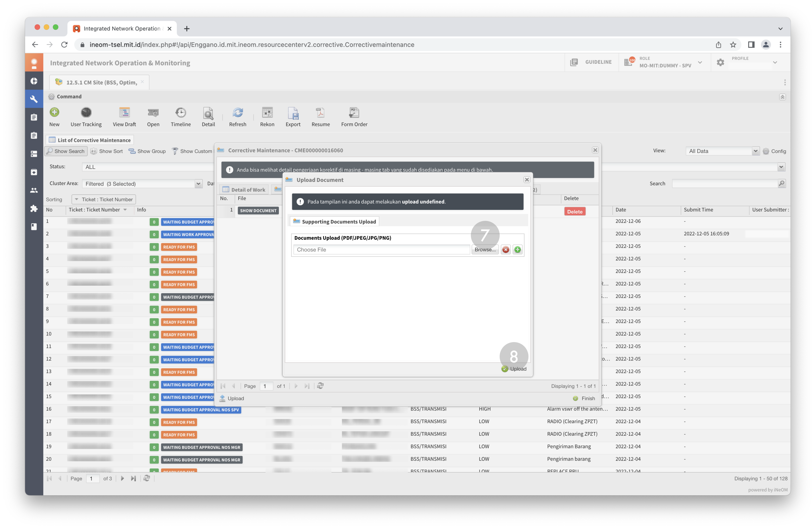Select the List of Corrective Maintenance tab
Viewport: 812px width, 529px height.
click(90, 140)
